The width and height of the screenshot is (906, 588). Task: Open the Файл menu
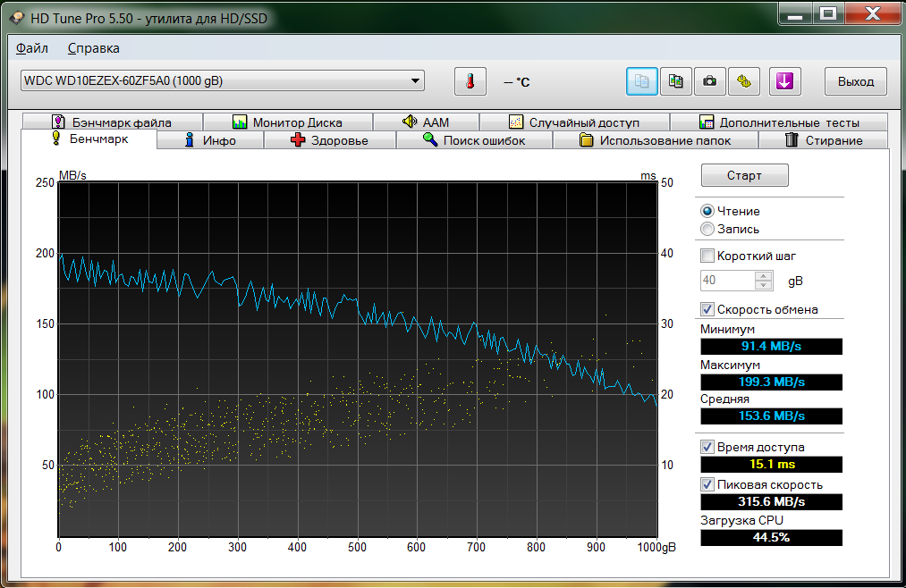[x=32, y=48]
